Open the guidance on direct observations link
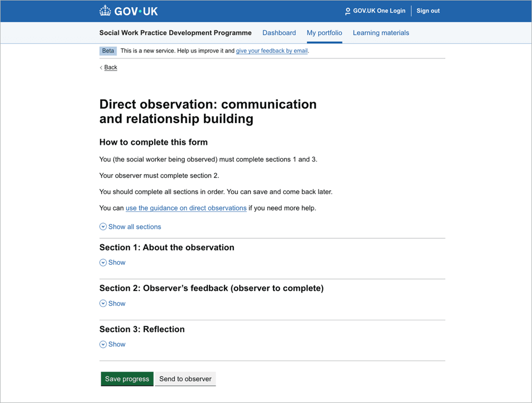This screenshot has height=403, width=532. [186, 208]
